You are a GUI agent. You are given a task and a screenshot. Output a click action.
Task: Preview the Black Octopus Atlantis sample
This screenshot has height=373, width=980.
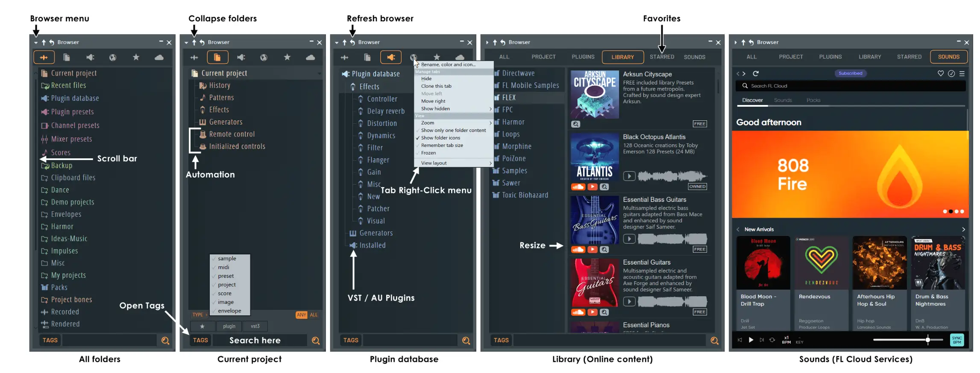[629, 176]
